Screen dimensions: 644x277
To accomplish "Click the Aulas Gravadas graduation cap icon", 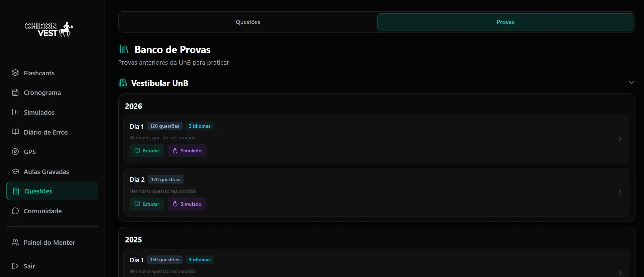I will pos(15,171).
